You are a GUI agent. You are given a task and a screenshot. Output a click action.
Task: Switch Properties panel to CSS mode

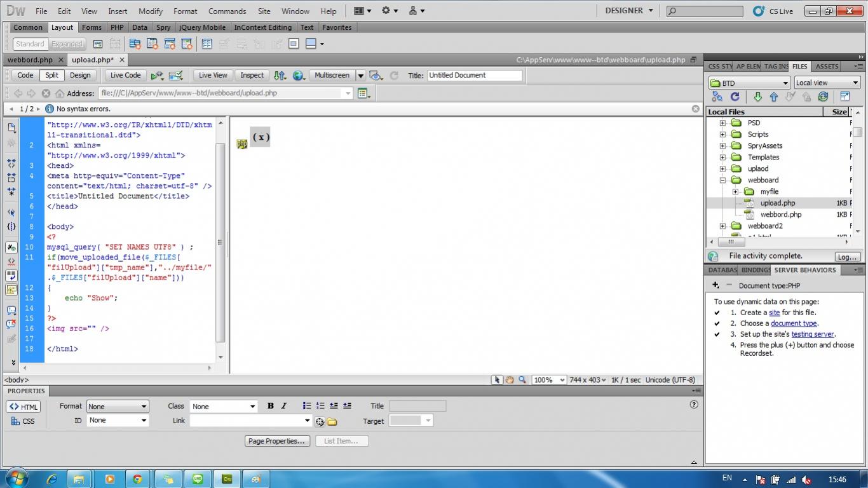[24, 421]
